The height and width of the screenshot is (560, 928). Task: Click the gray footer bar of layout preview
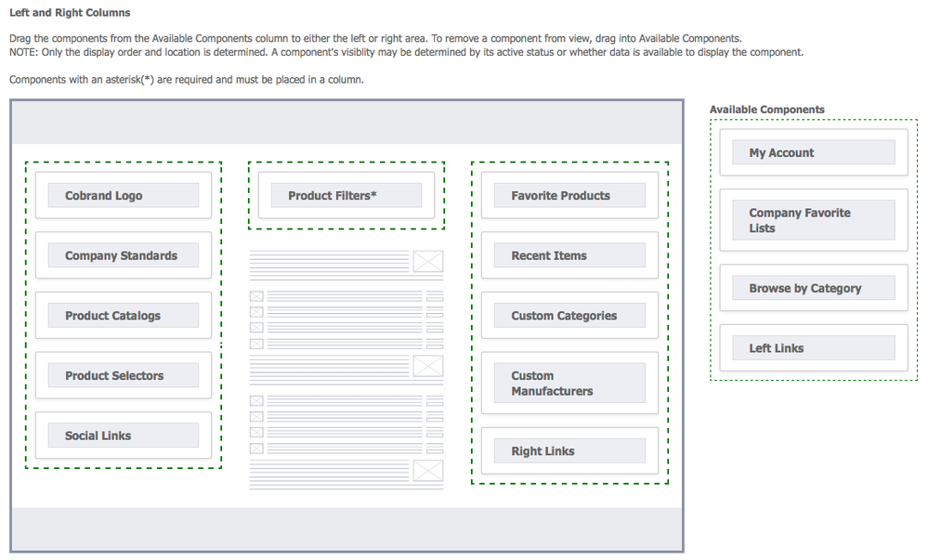pos(347,527)
